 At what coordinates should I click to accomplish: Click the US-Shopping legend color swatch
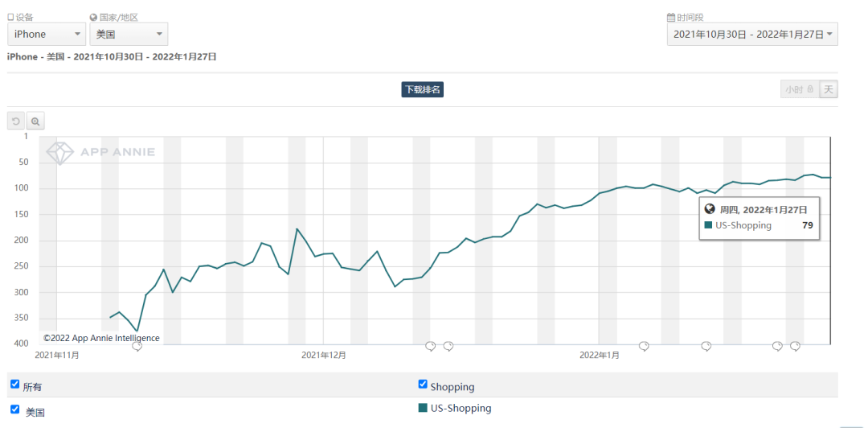[x=423, y=408]
